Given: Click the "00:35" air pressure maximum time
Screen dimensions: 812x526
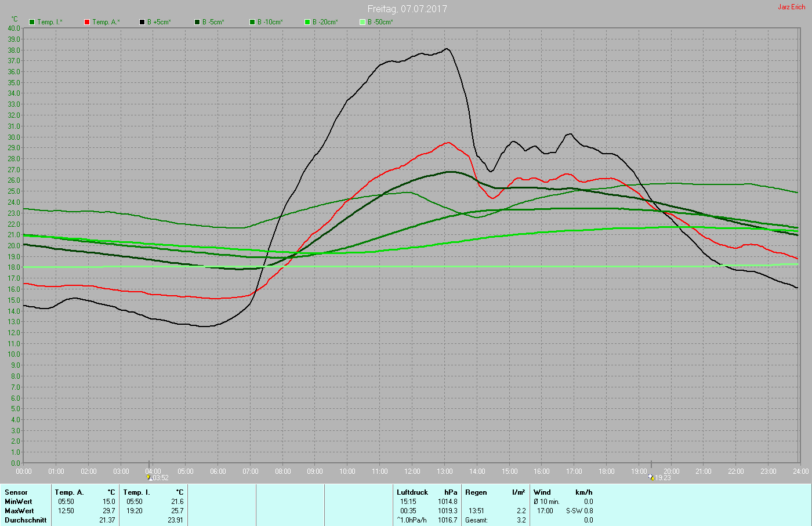Looking at the screenshot, I should 408,511.
